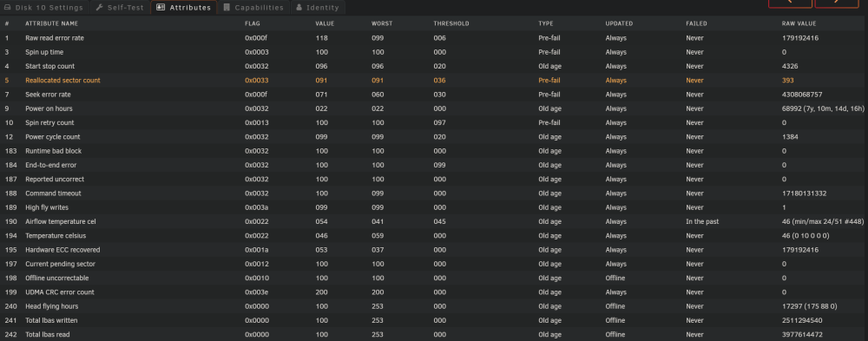Click the disk icon on the Disk 10 Settings tab
This screenshot has height=341, width=868.
click(x=8, y=8)
